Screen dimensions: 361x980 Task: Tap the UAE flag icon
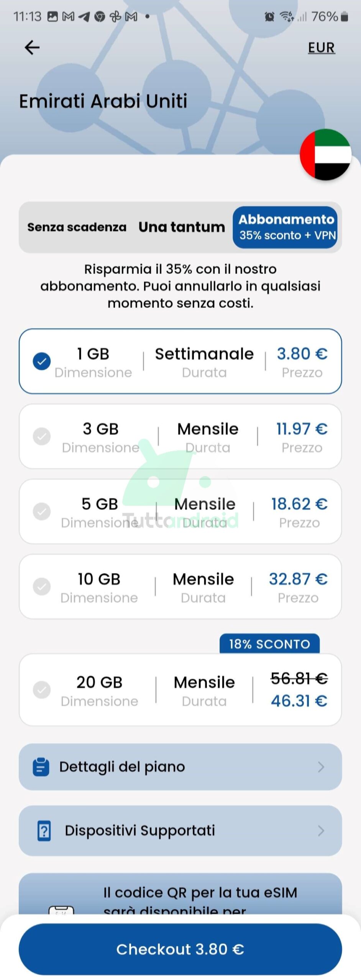(325, 154)
